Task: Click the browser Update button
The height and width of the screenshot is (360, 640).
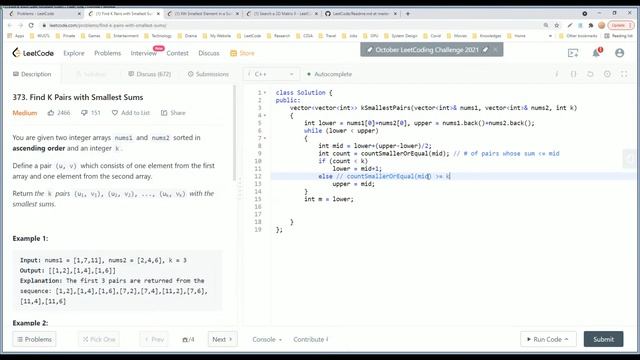Action: 620,25
